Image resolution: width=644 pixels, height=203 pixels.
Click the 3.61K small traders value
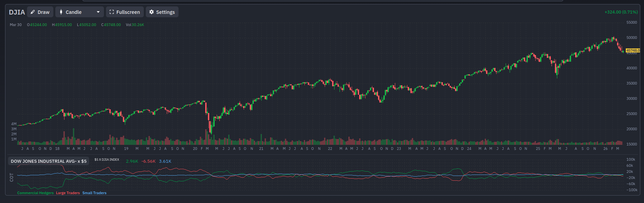(165, 161)
